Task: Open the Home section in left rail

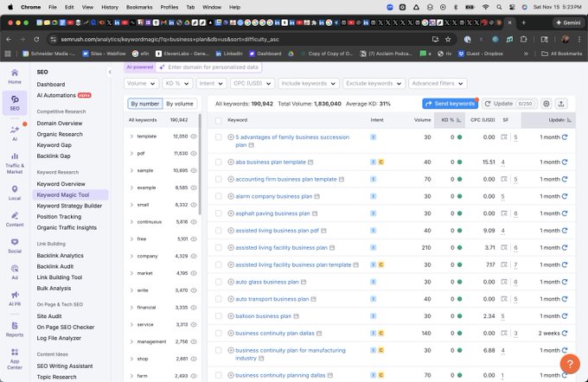Action: [x=15, y=76]
